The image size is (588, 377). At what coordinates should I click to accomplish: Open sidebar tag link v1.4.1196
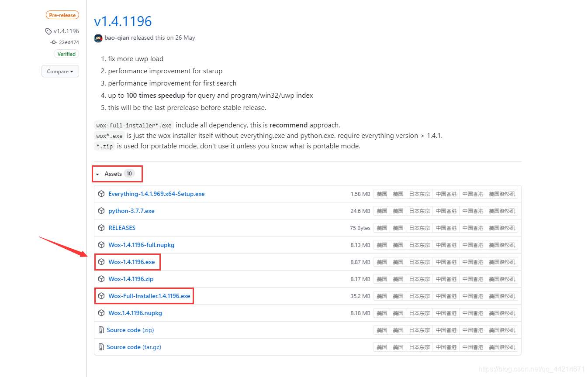[66, 31]
